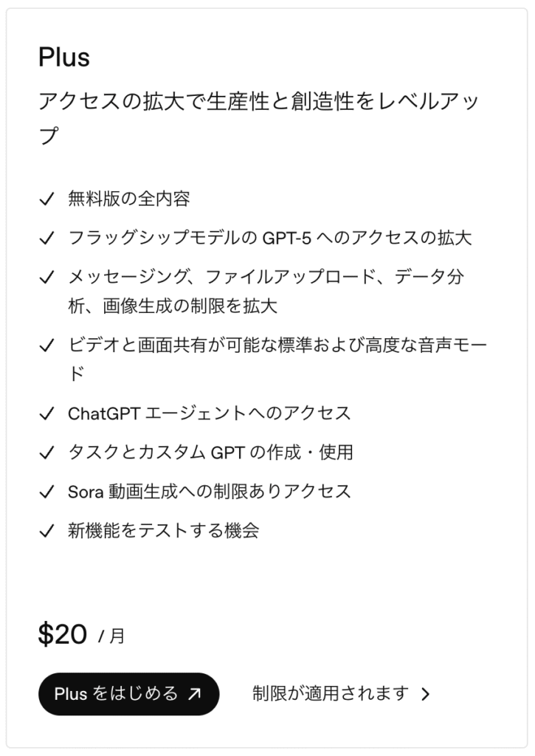
Task: Click the checkmark beside 無料版の全内容
Action: (x=46, y=199)
